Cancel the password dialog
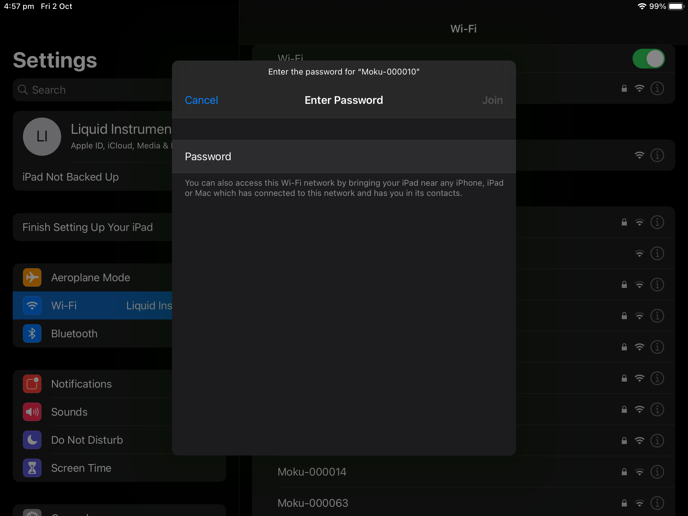688x516 pixels. pyautogui.click(x=201, y=100)
